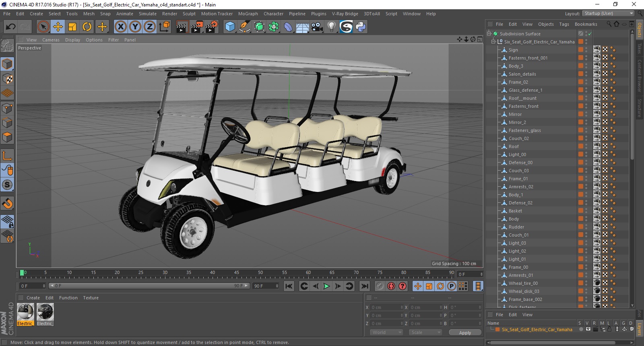Select the Rudder object in the tree
Screen dimensions: 644x346
[x=516, y=227]
